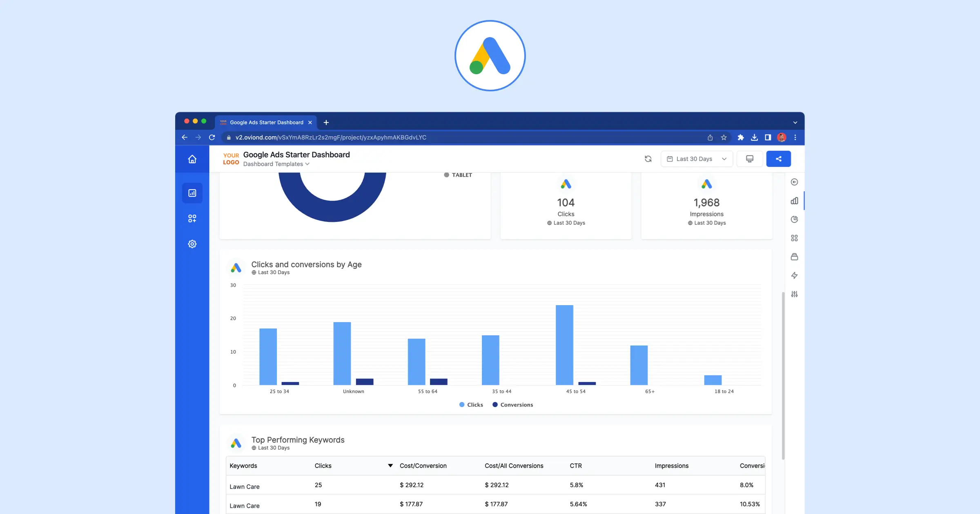Click Lawn Care row with 25 clicks
Screen dimensions: 980x514
tap(495, 485)
